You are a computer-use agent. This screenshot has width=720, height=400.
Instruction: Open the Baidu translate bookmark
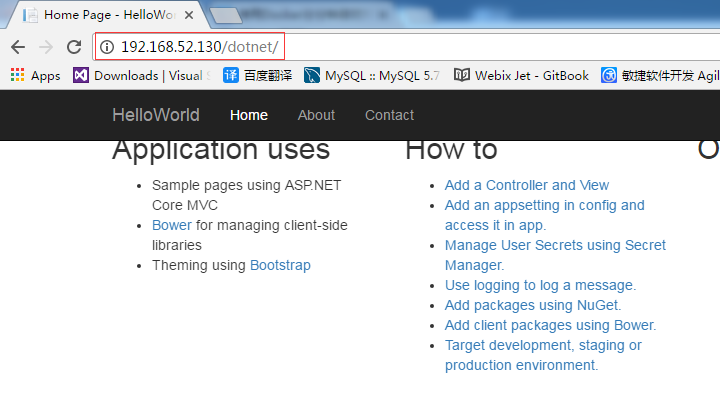pos(257,75)
